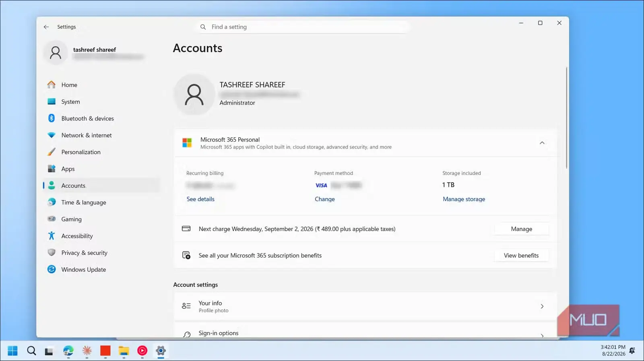Click the search magnifier icon in Settings
This screenshot has width=644, height=361.
(x=203, y=27)
